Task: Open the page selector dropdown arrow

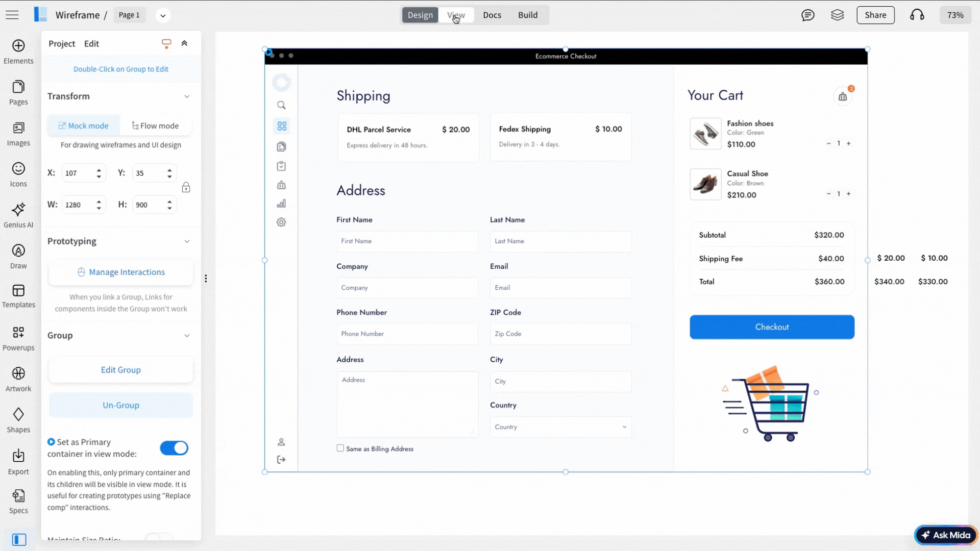Action: pos(163,15)
